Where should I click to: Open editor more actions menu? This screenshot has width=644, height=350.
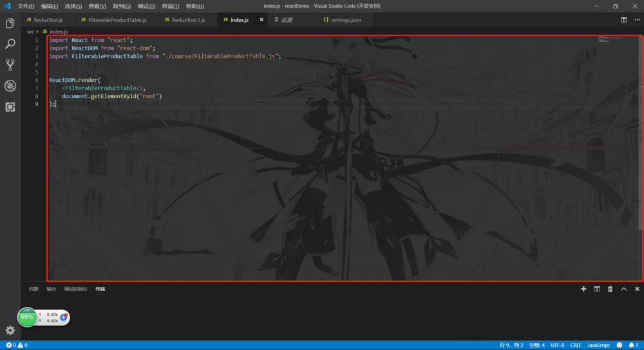[x=636, y=20]
